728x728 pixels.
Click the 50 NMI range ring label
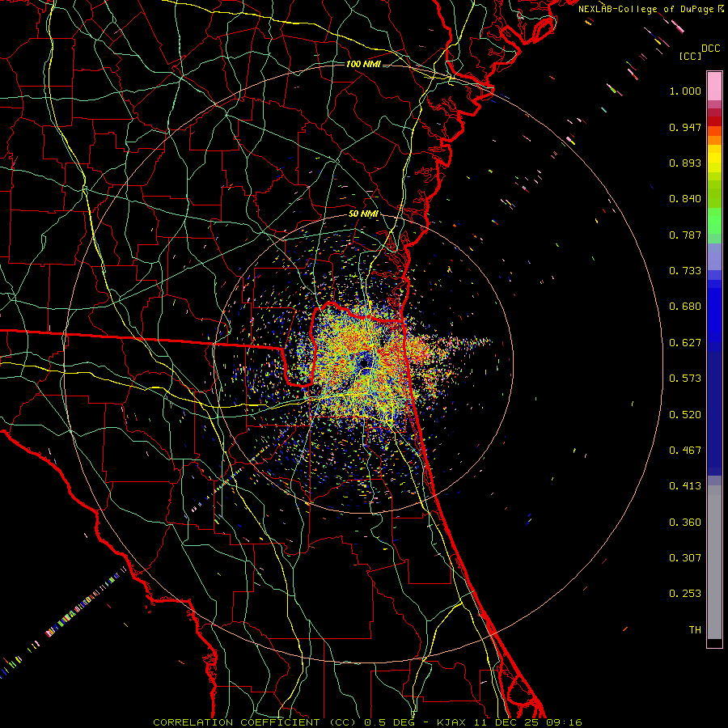pyautogui.click(x=363, y=214)
